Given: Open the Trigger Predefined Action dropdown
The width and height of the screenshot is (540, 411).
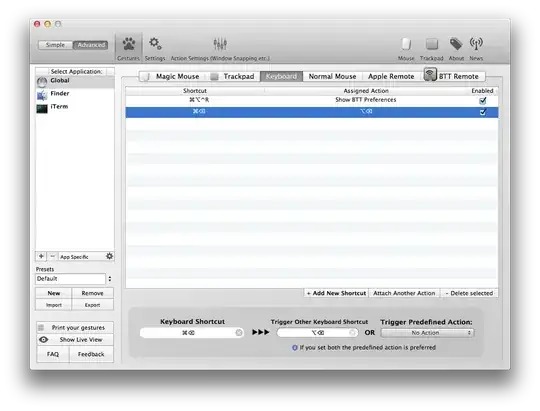Looking at the screenshot, I should coord(427,333).
